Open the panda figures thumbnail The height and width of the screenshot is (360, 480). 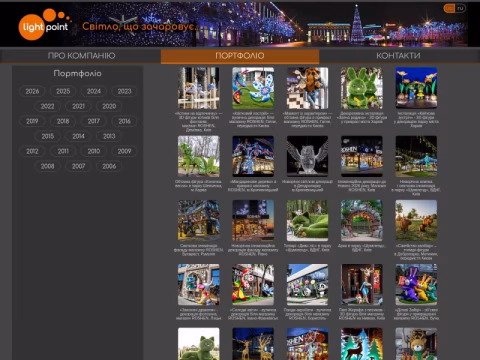coord(307,285)
